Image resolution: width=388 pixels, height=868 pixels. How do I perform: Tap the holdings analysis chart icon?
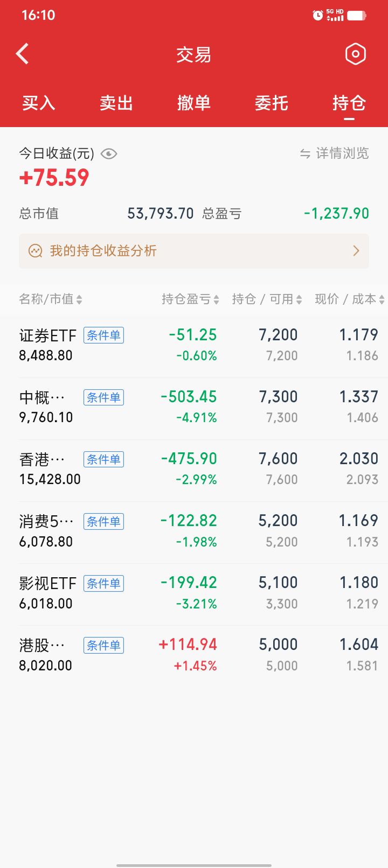[36, 251]
